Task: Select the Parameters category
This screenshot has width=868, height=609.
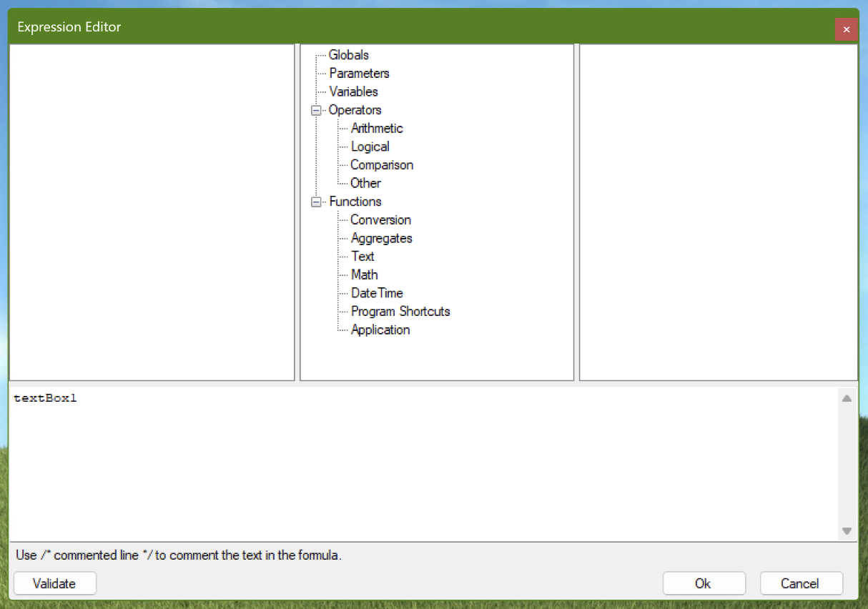Action: click(359, 73)
